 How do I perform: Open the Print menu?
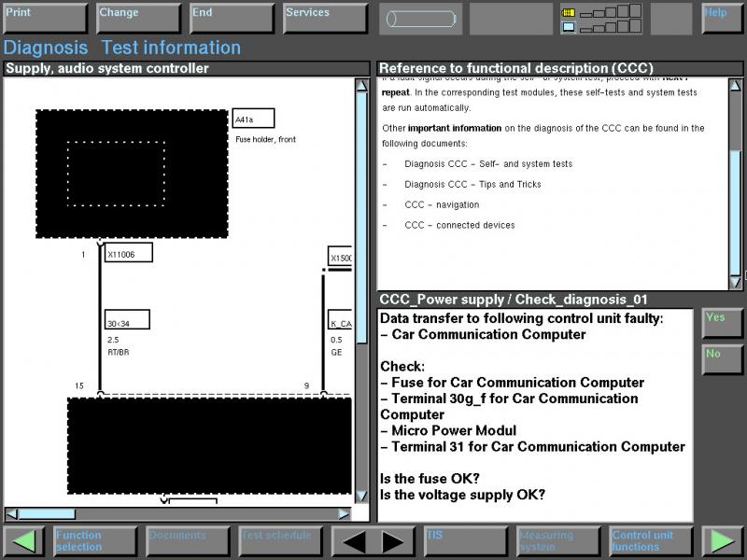[45, 19]
